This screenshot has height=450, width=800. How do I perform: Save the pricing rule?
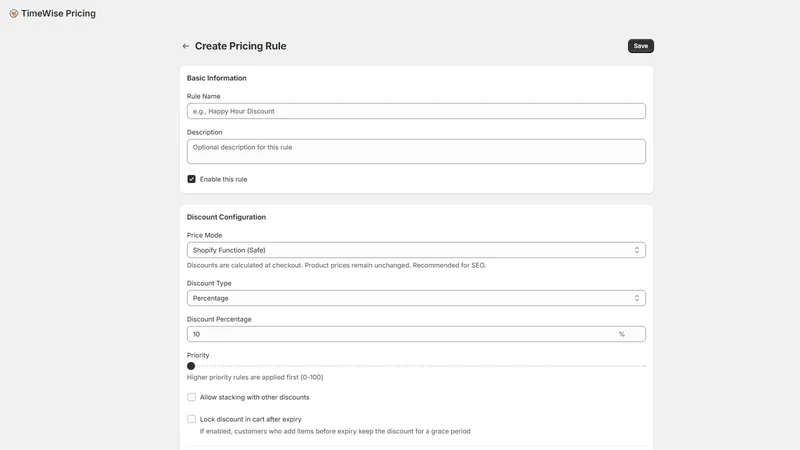(x=640, y=46)
